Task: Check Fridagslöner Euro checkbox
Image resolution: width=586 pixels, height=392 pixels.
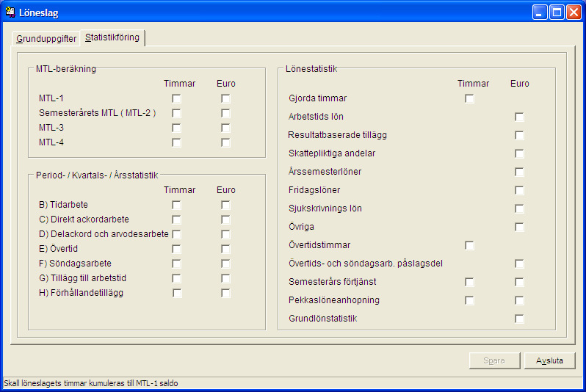Action: [519, 191]
